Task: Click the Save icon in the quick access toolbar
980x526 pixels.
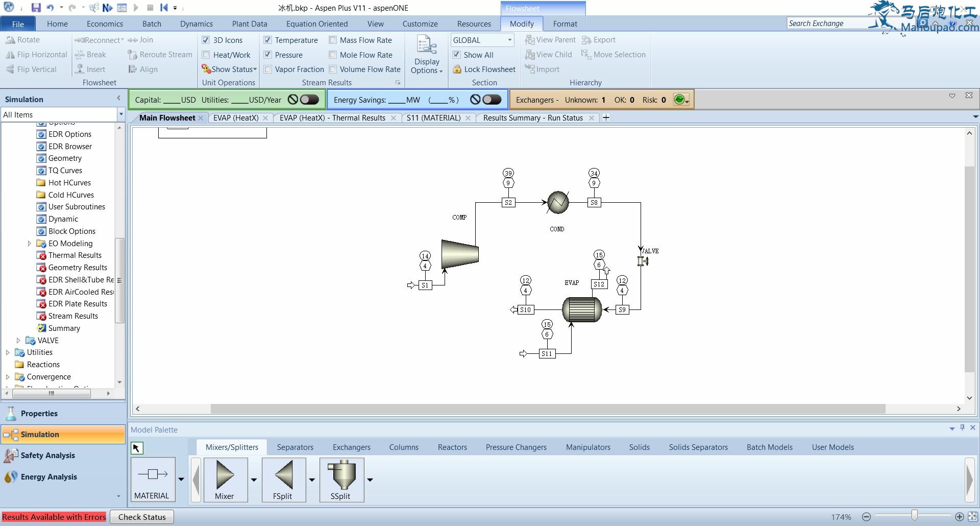Action: [x=35, y=8]
